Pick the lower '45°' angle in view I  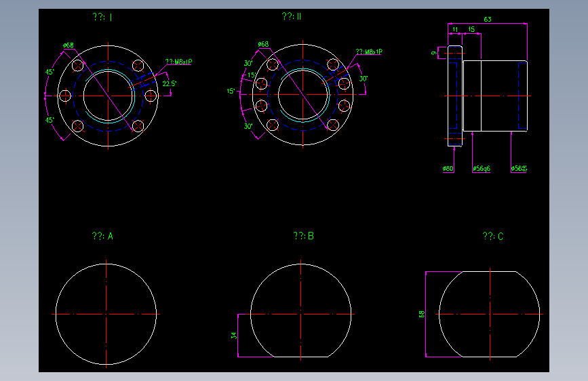coord(50,120)
